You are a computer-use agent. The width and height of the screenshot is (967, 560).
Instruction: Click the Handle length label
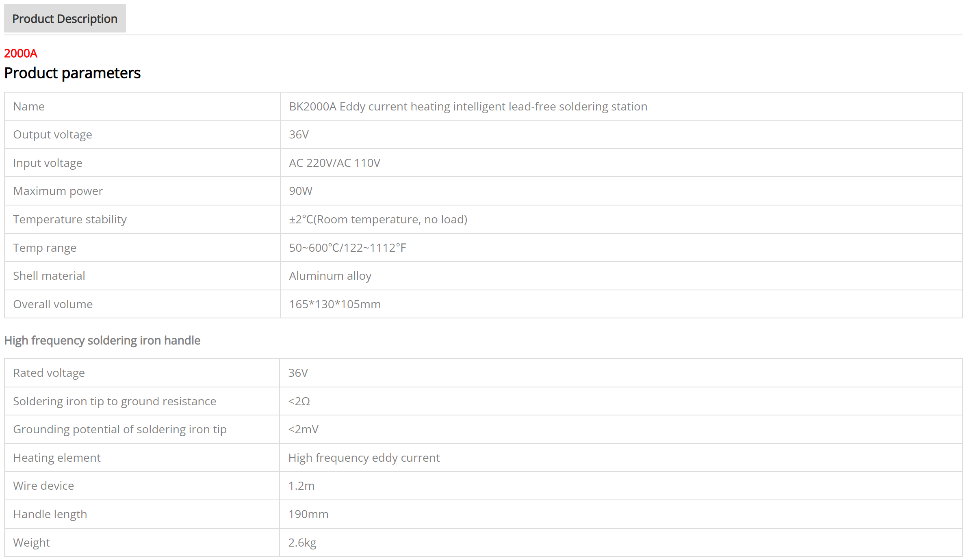[50, 514]
